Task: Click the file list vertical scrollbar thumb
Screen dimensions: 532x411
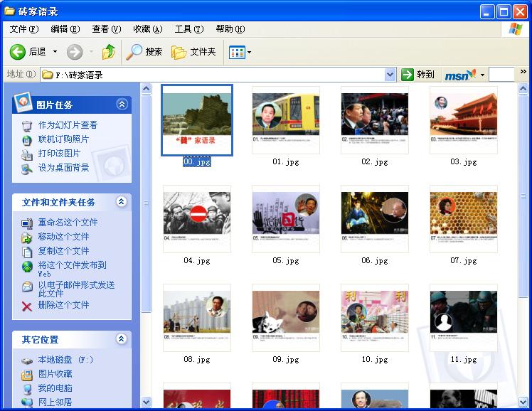Action: coord(523,197)
